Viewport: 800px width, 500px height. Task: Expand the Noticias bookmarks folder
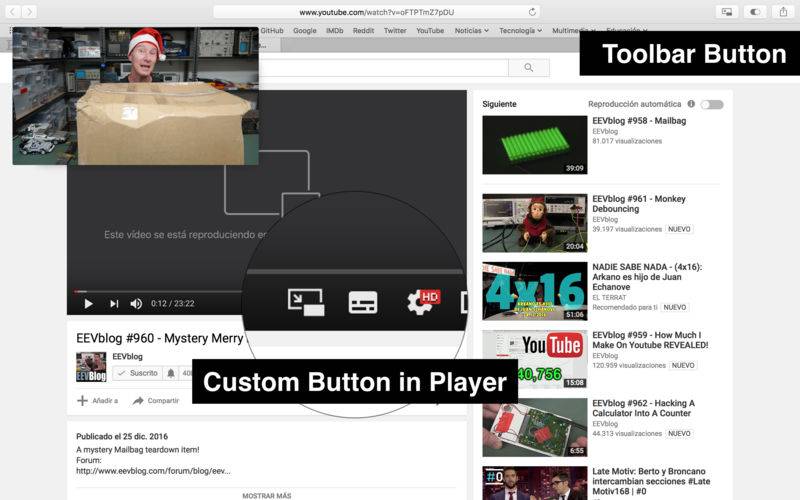[x=471, y=31]
